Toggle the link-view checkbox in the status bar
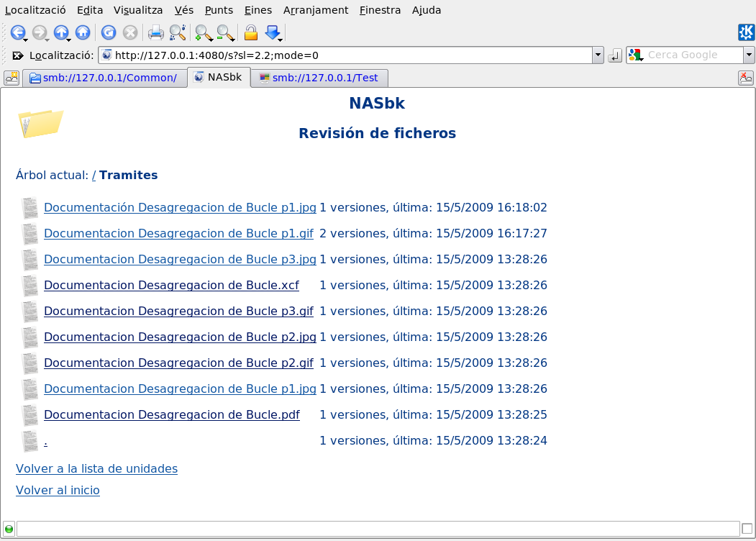 [747, 529]
